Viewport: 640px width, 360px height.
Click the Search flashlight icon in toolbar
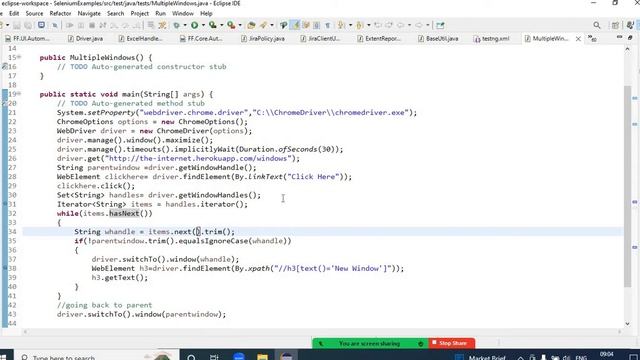pyautogui.click(x=263, y=25)
